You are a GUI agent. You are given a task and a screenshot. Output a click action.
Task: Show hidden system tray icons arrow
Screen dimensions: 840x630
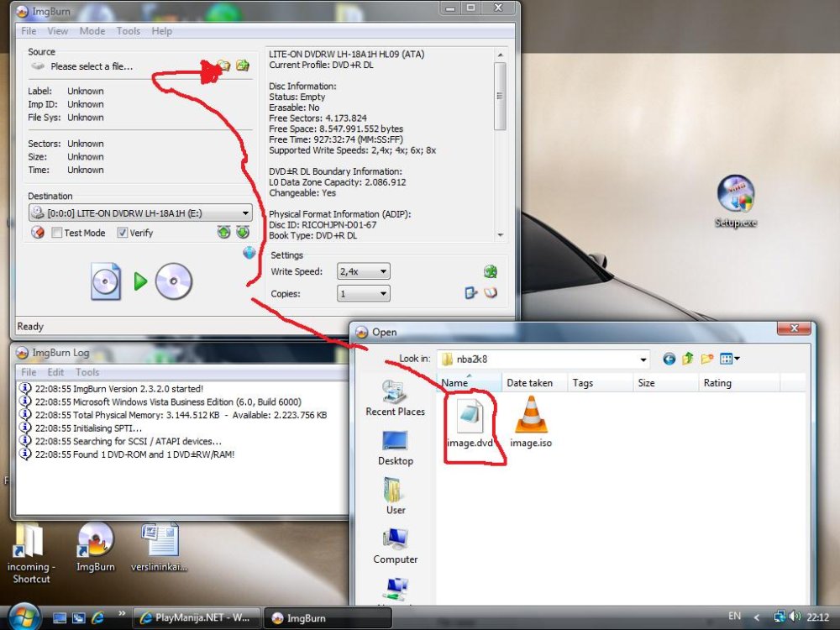point(757,617)
